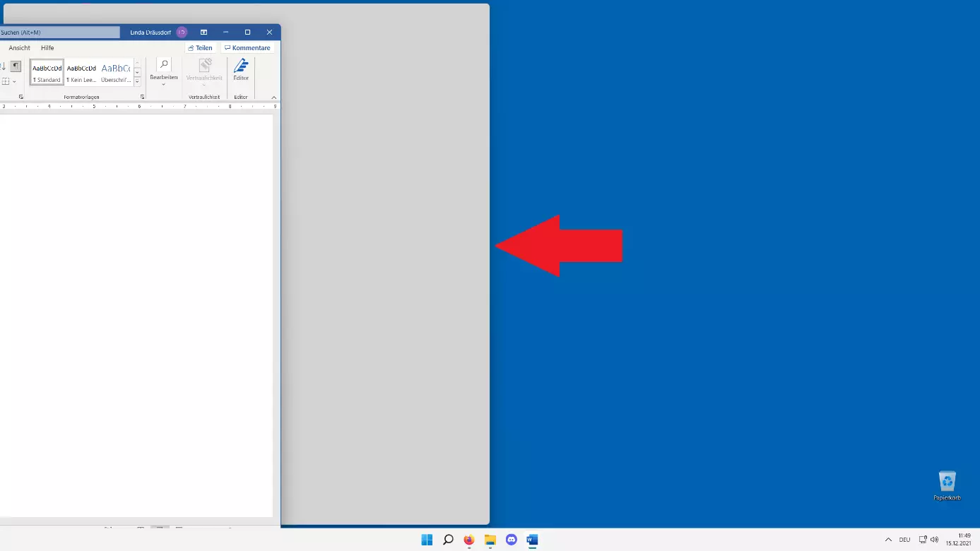Step styles gallery up one row

click(x=137, y=63)
